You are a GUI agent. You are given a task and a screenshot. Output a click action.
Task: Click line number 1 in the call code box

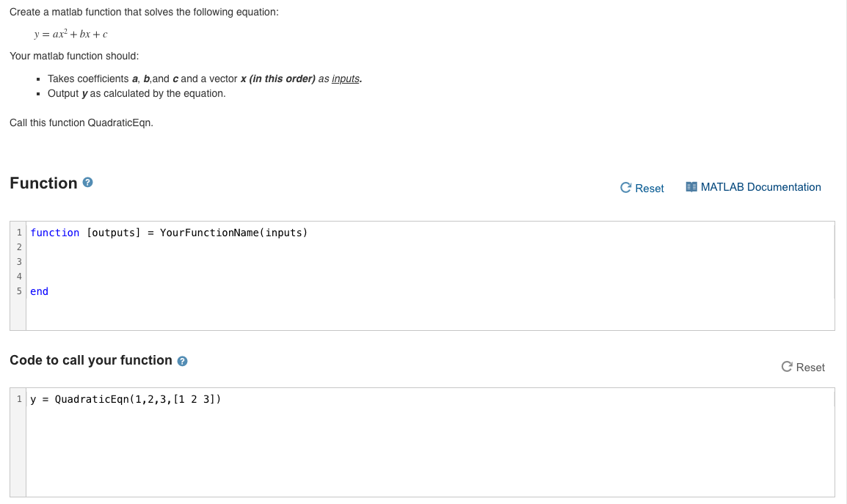click(19, 398)
